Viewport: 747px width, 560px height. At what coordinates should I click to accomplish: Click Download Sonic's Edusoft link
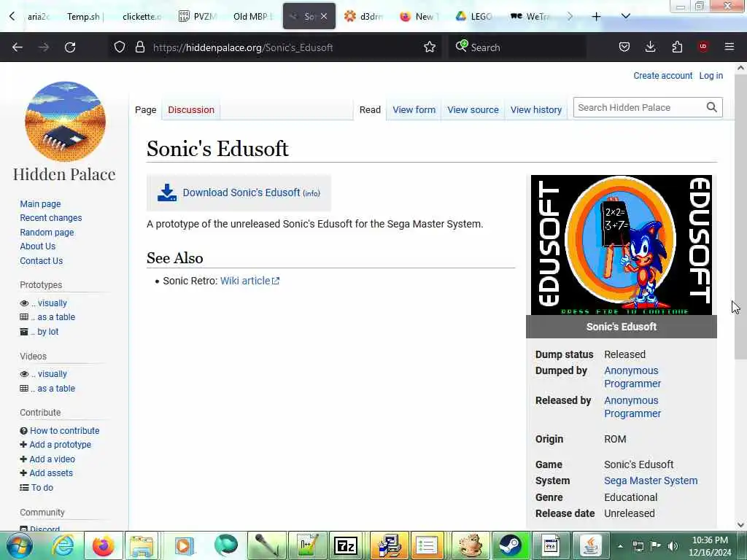pyautogui.click(x=241, y=192)
